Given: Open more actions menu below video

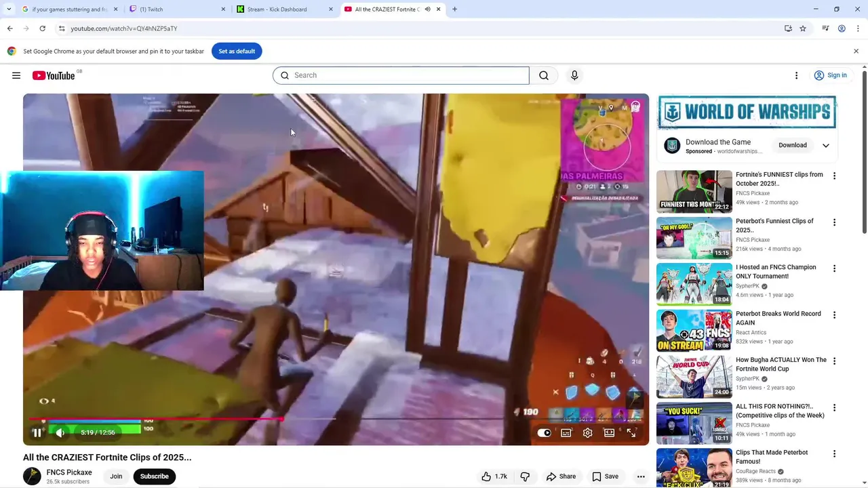Looking at the screenshot, I should 641,476.
